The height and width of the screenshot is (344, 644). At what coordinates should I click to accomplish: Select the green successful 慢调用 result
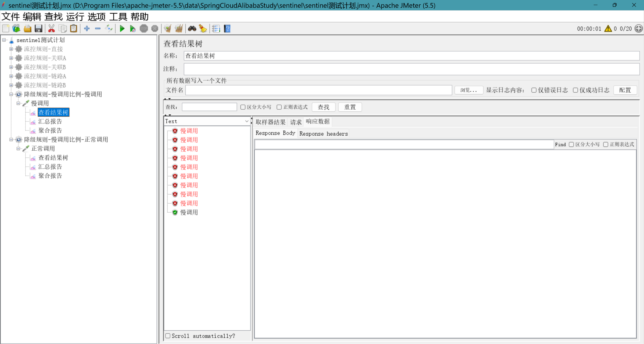click(189, 212)
